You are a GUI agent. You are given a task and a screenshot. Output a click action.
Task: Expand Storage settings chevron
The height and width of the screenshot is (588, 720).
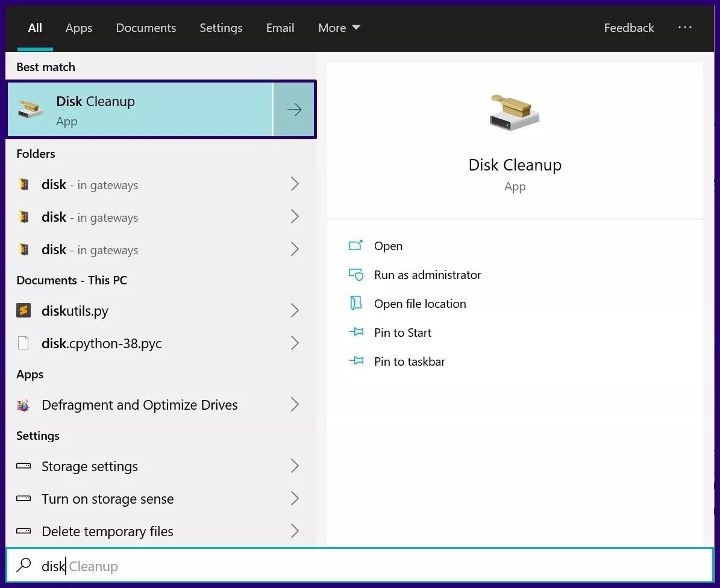(295, 466)
